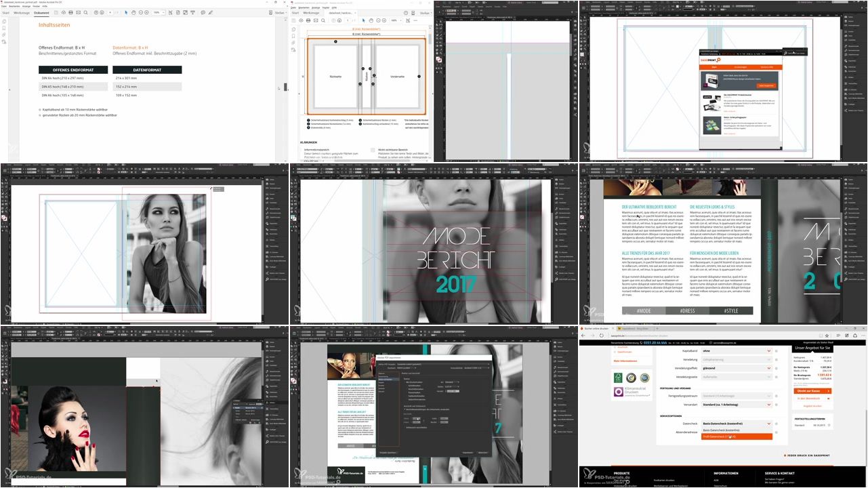
Task: Open Veredelungseffekt 'glänzend' dropdown in browser
Action: pyautogui.click(x=737, y=368)
